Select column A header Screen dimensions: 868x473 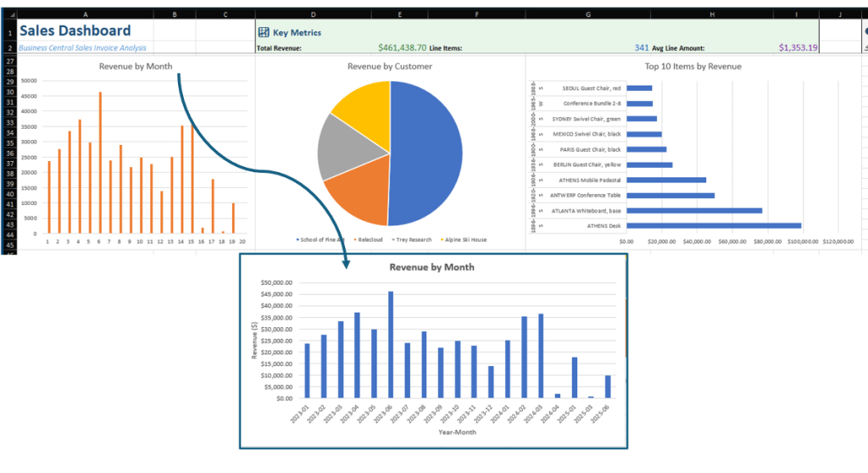86,14
